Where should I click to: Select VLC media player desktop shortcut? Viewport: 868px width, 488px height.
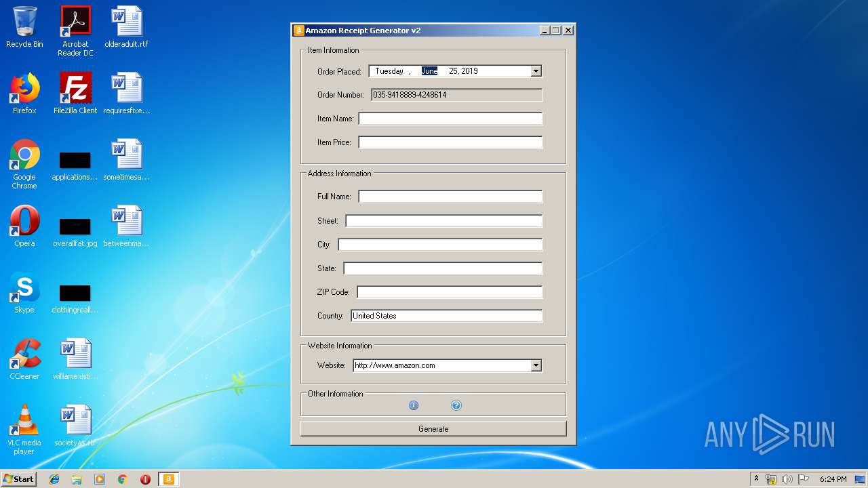(24, 430)
